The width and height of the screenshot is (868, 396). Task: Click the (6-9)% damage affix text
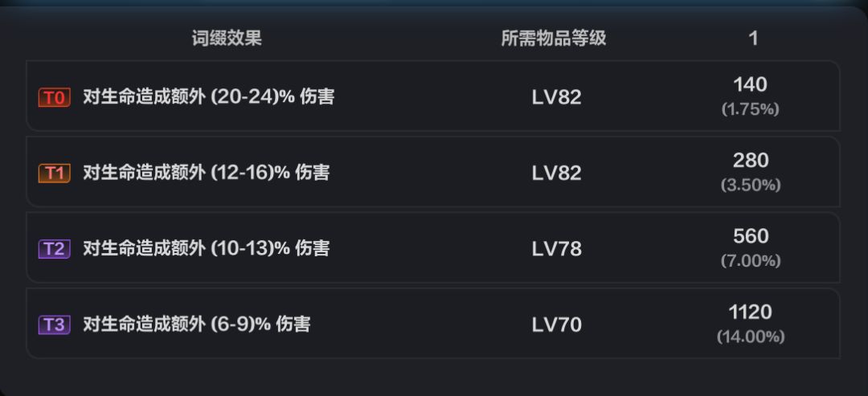pos(197,324)
